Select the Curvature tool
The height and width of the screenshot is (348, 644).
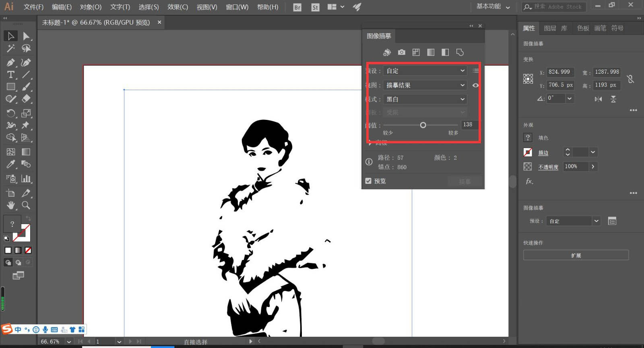(26, 62)
